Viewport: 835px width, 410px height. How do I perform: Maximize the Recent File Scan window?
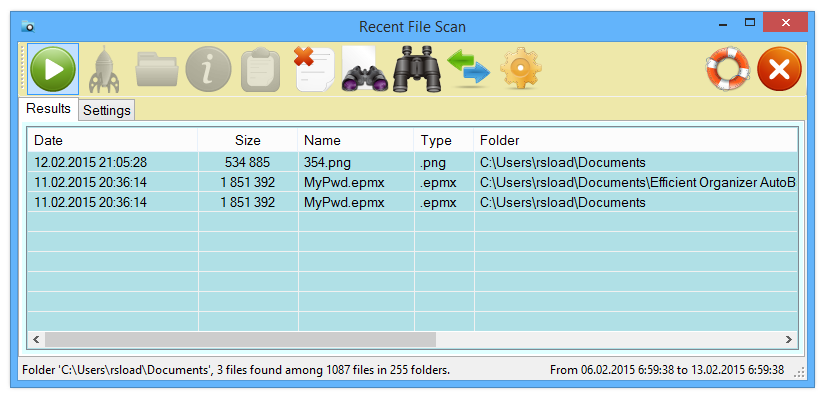click(x=750, y=23)
